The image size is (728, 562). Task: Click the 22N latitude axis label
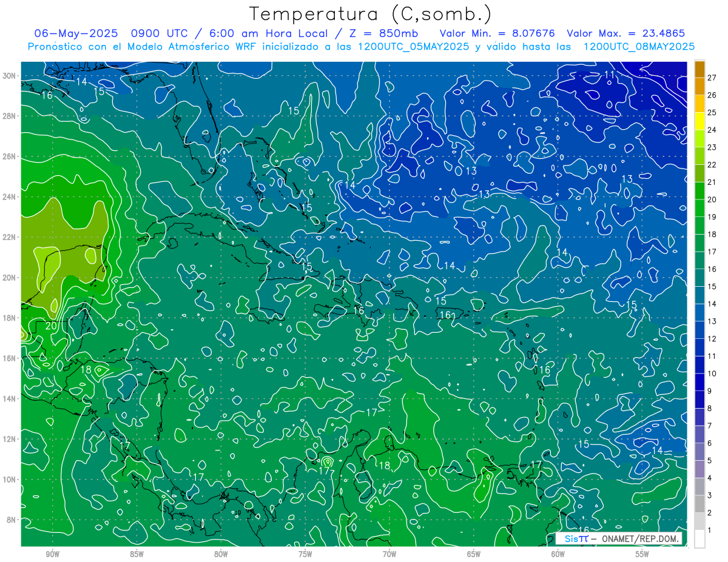pyautogui.click(x=8, y=237)
